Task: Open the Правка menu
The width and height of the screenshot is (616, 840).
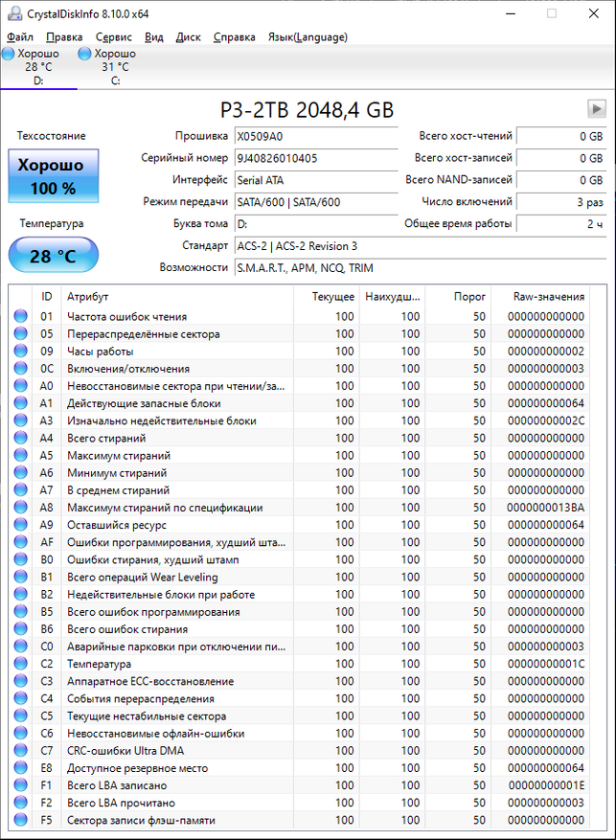Action: (x=64, y=37)
